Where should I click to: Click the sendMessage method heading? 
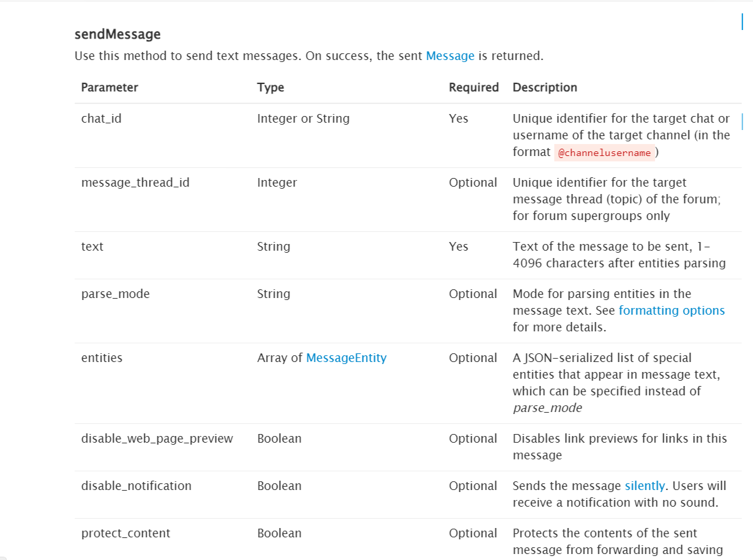coord(117,34)
